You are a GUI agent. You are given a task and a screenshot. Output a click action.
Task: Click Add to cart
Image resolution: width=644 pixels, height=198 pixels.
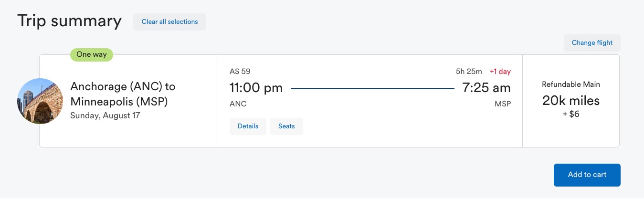587,175
